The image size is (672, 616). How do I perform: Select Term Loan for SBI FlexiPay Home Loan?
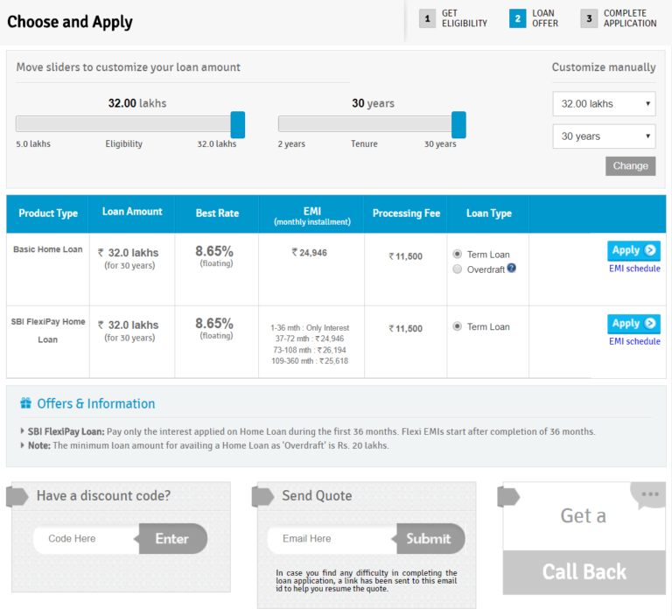458,326
